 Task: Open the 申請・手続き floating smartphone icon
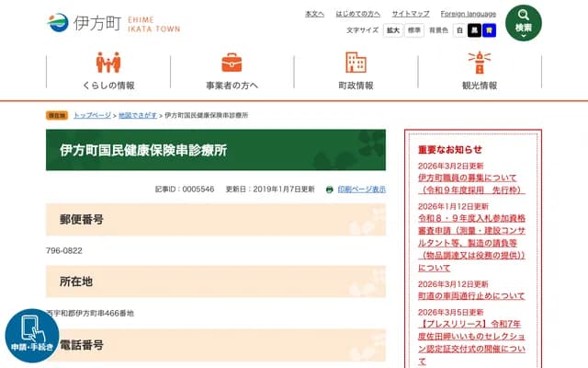point(32,336)
